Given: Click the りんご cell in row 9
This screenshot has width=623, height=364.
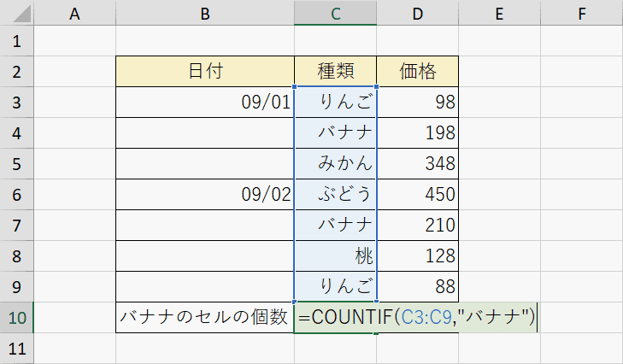Looking at the screenshot, I should pos(335,286).
